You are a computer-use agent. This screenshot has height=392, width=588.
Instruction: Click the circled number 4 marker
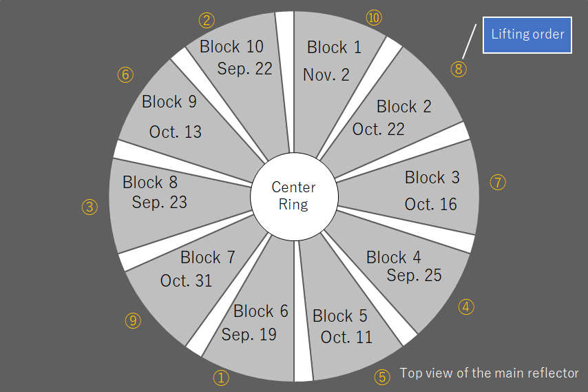tap(466, 307)
